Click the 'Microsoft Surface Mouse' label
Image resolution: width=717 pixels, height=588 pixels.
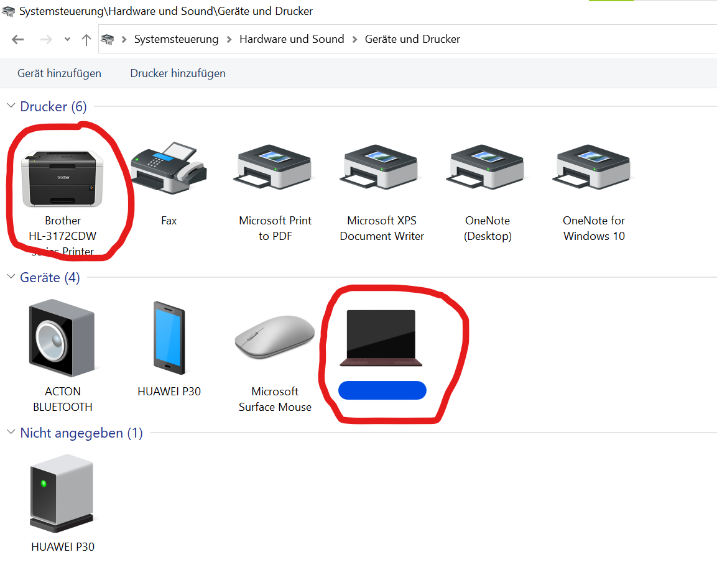click(275, 399)
